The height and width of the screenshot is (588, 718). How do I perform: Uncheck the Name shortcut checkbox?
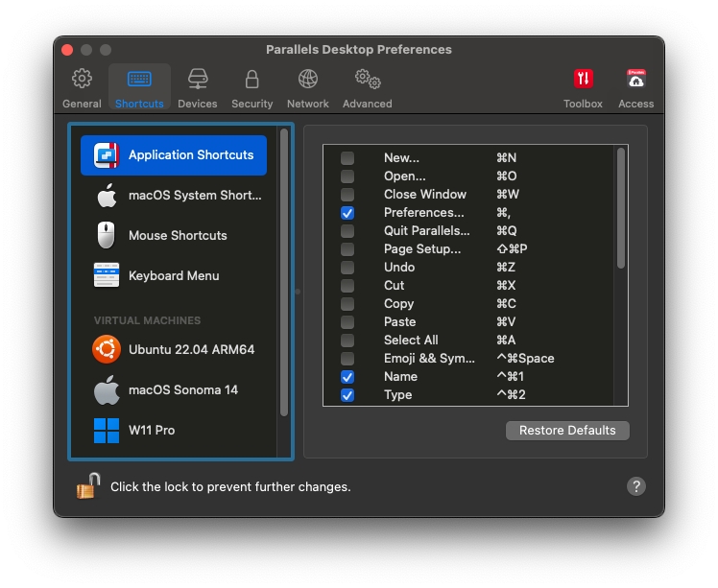(x=347, y=377)
